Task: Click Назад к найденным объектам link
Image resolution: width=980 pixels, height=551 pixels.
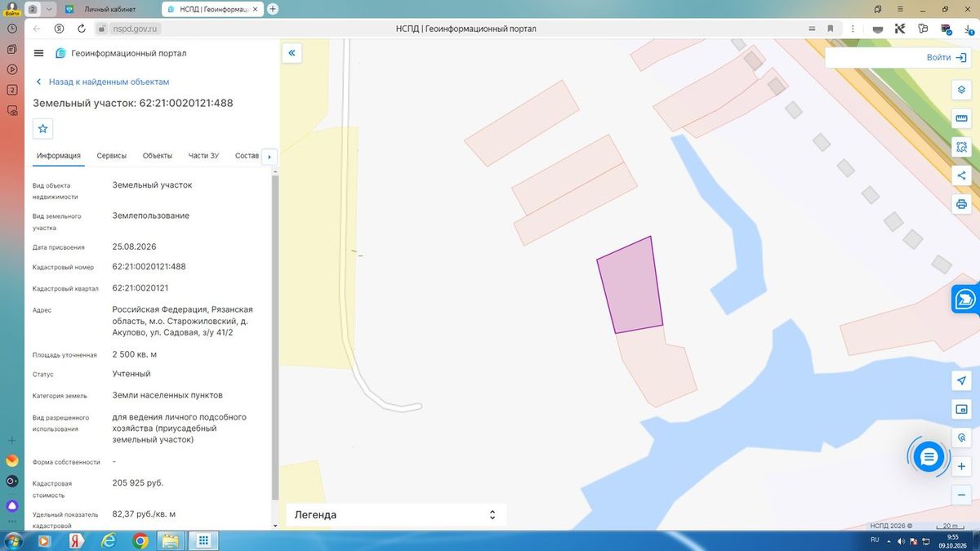Action: tap(109, 82)
